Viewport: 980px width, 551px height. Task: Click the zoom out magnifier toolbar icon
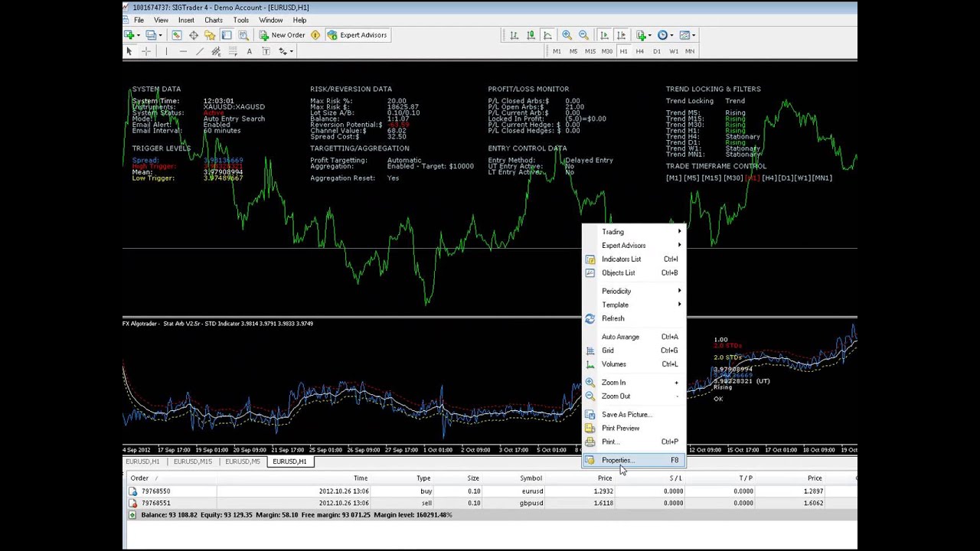pyautogui.click(x=583, y=35)
